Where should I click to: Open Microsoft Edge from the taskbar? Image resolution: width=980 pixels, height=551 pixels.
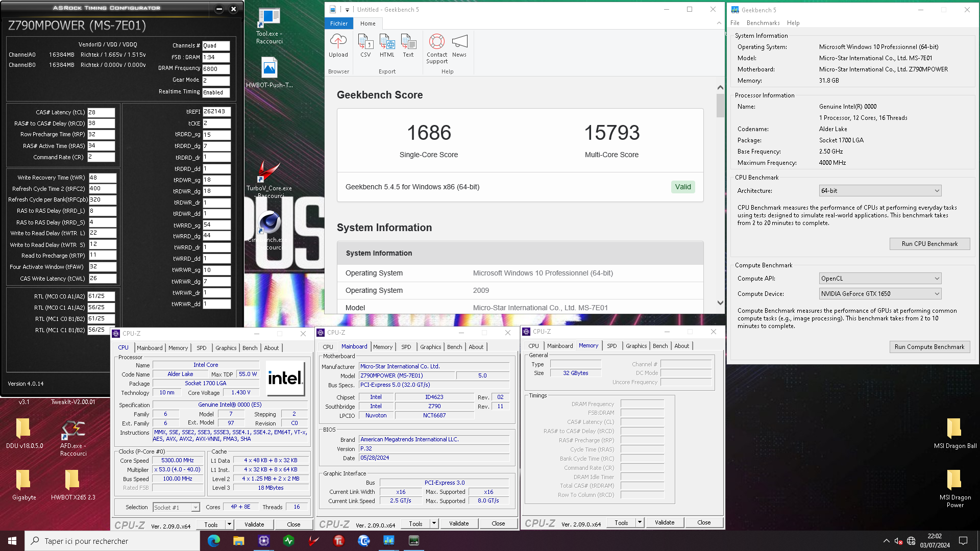coord(214,540)
